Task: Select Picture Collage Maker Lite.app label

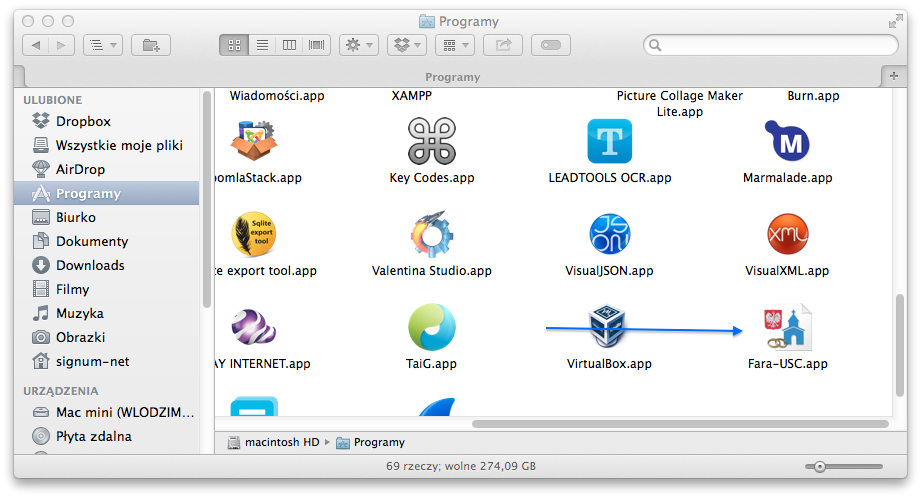Action: 680,103
